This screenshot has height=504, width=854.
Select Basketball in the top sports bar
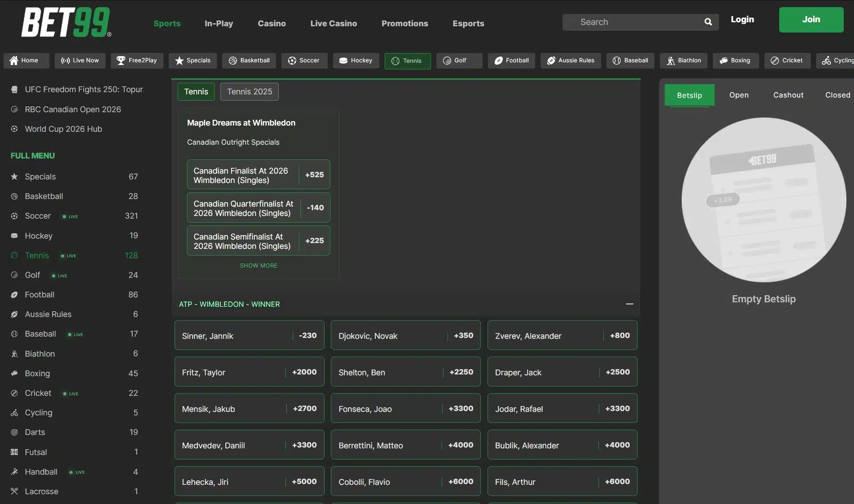(249, 61)
